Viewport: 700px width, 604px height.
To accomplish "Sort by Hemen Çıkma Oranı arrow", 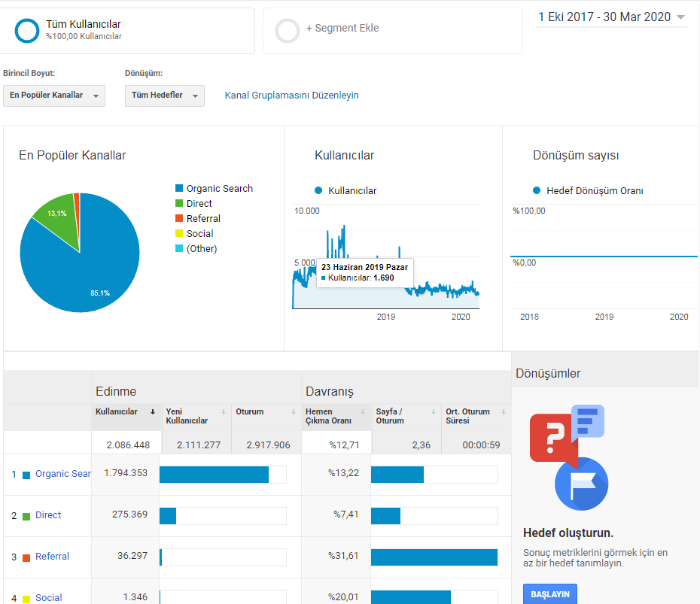I will [363, 411].
